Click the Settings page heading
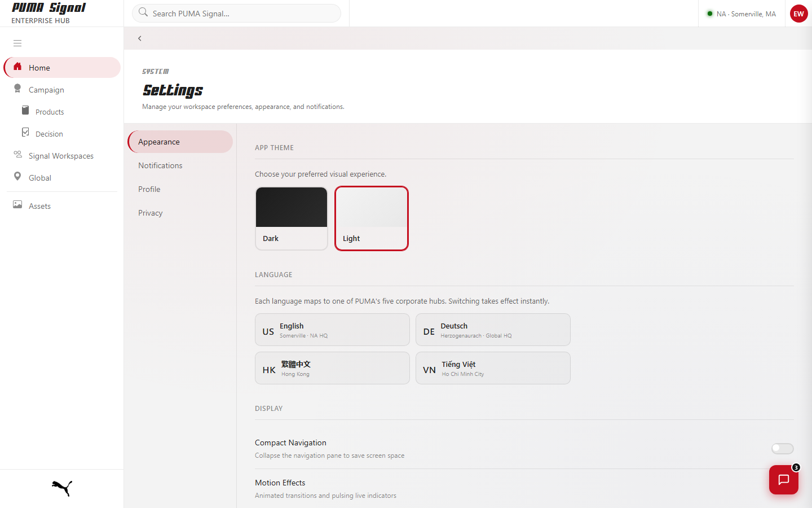This screenshot has width=812, height=508. coord(173,90)
